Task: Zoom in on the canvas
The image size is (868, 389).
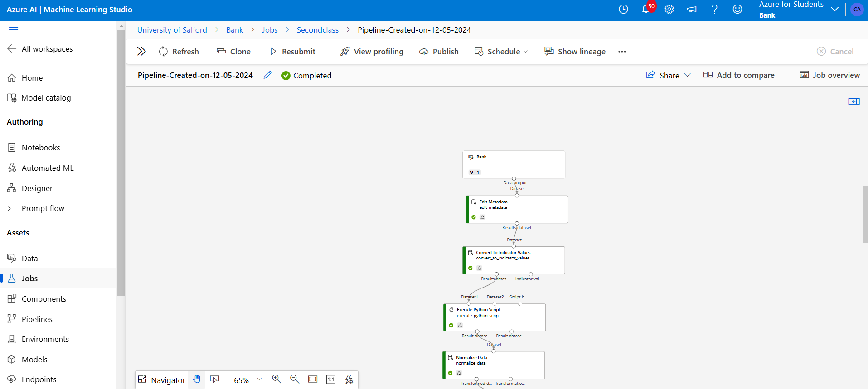Action: pos(276,379)
